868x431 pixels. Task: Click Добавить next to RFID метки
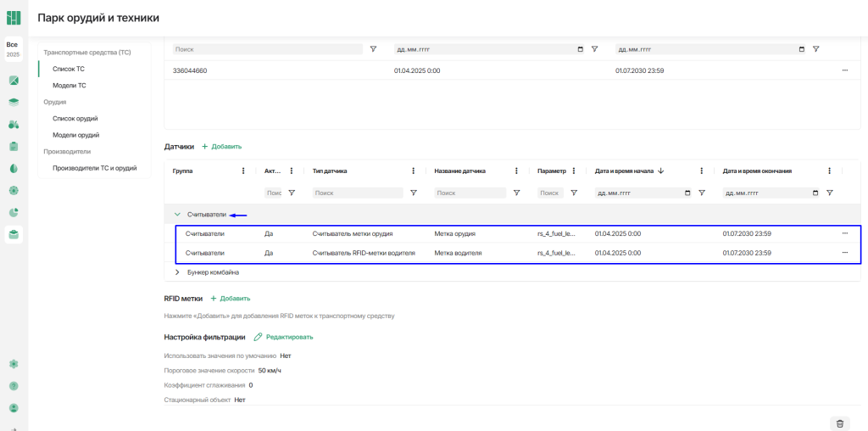click(x=230, y=299)
